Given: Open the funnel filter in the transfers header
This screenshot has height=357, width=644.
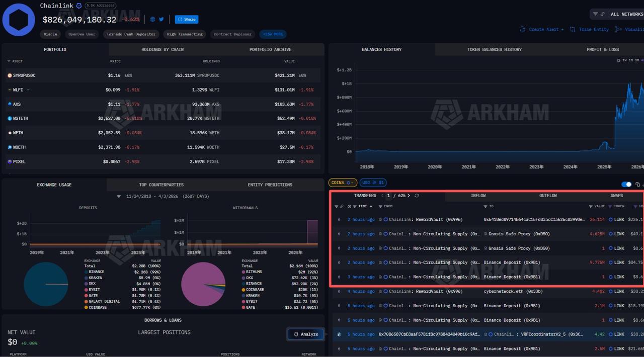Looking at the screenshot, I should click(x=336, y=206).
